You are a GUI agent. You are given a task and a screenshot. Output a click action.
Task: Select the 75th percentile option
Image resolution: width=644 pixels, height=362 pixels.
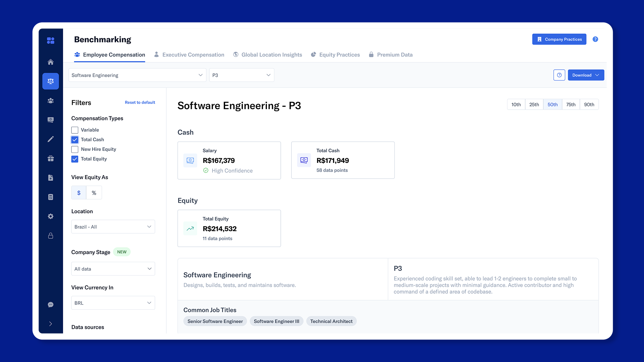pos(571,105)
